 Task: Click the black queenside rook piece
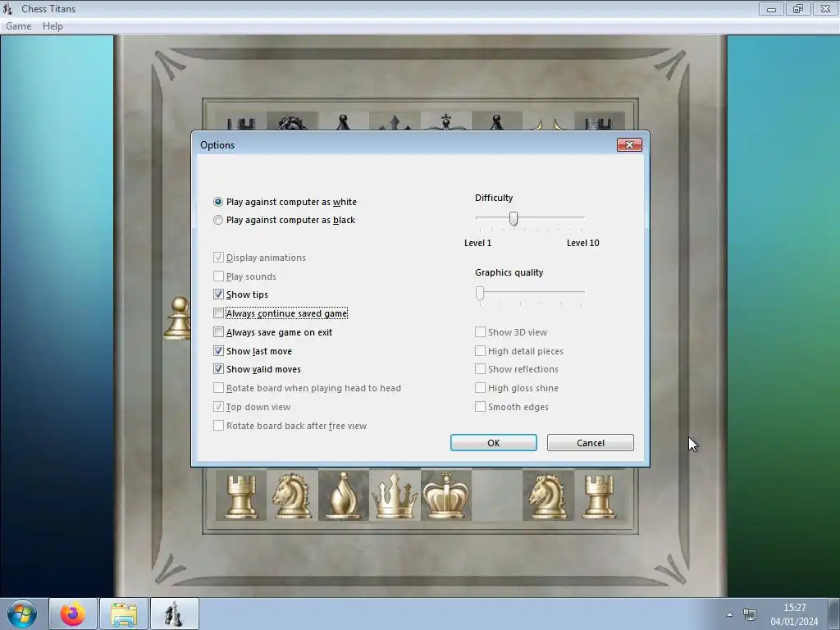pyautogui.click(x=241, y=123)
